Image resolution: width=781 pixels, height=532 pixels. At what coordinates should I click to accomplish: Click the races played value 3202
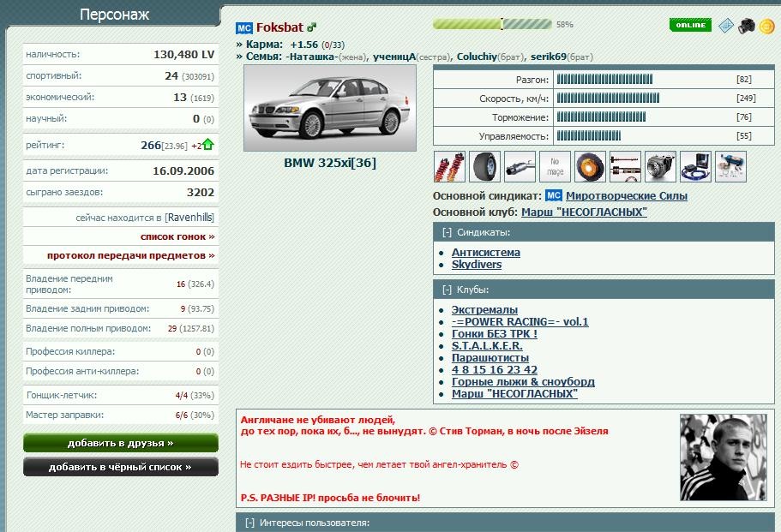201,192
